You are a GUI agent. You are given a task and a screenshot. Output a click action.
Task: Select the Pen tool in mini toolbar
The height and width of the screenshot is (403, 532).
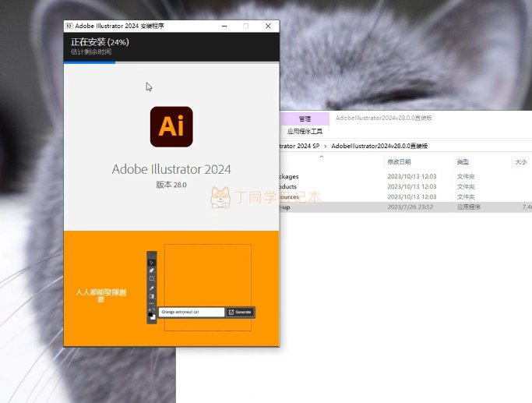(x=152, y=270)
